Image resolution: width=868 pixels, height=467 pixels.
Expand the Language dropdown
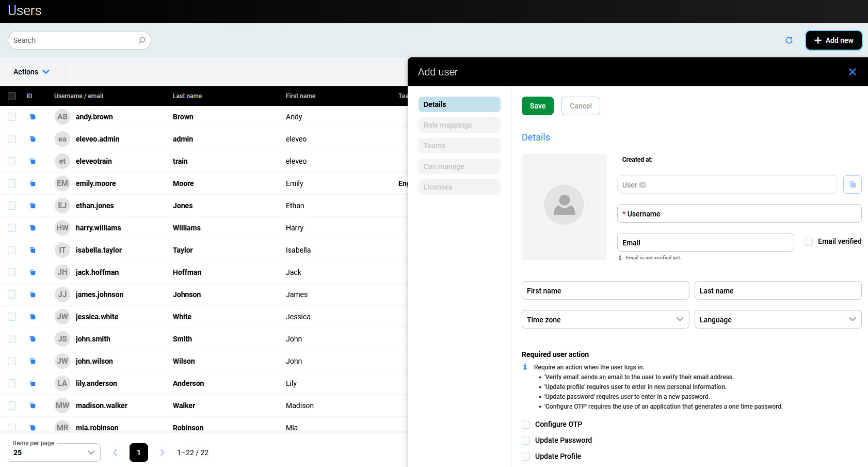[x=777, y=320]
